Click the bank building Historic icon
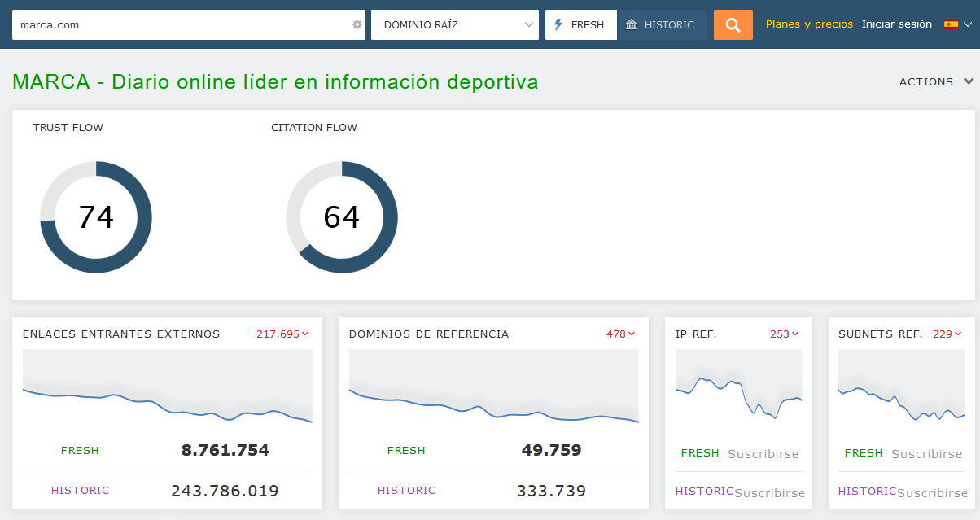 (x=632, y=24)
